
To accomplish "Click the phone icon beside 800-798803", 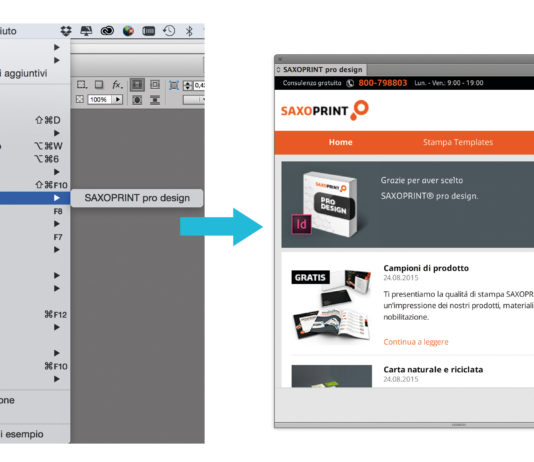I will tap(350, 83).
